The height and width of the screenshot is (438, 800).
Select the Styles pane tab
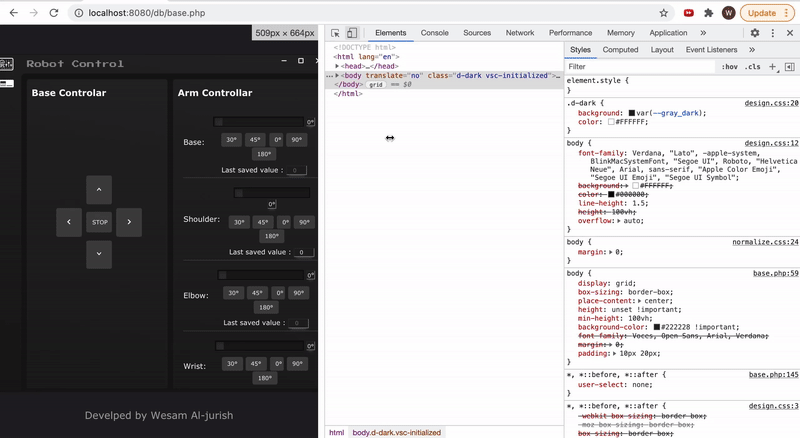580,50
